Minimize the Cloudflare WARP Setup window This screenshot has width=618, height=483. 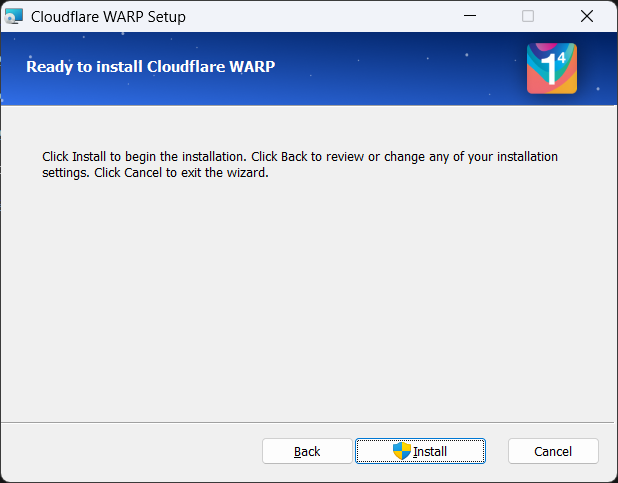471,16
